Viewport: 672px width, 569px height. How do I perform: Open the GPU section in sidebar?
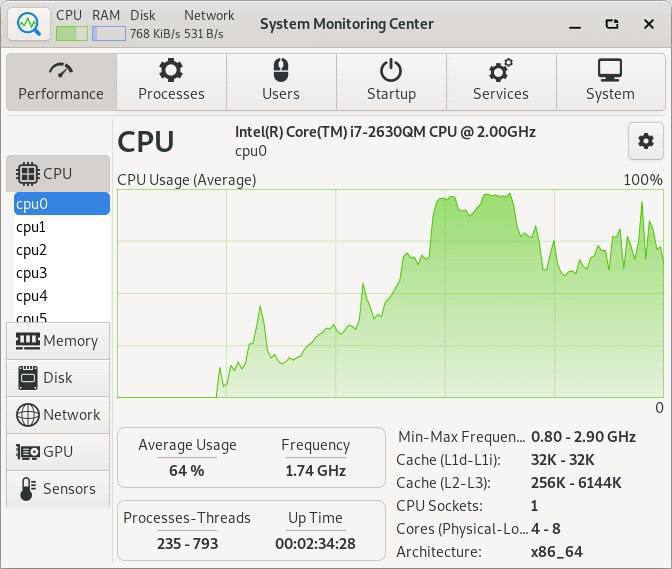(x=58, y=452)
